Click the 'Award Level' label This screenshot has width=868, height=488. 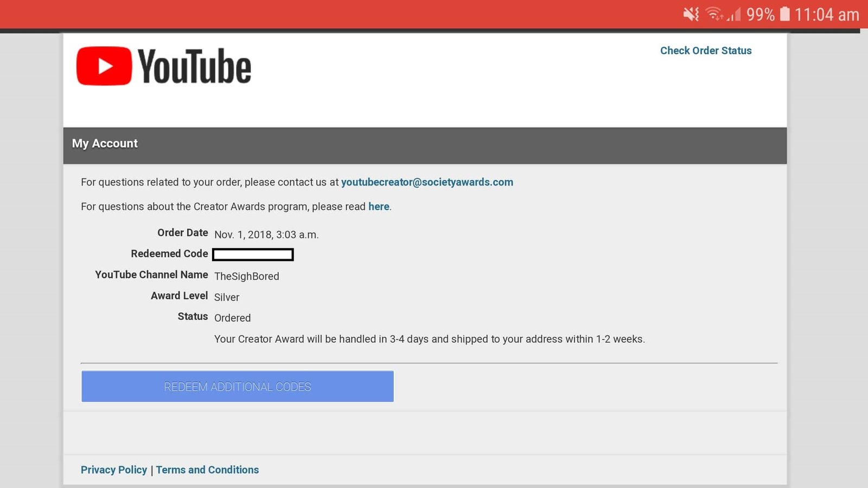[x=180, y=296]
